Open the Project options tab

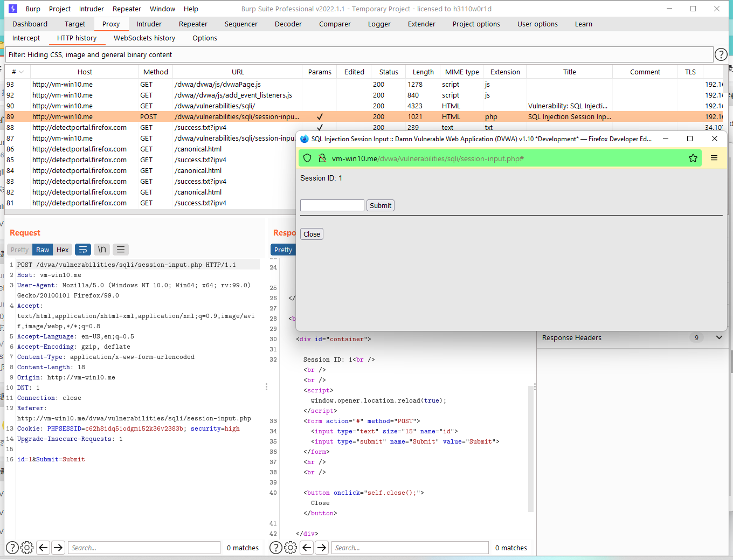click(476, 24)
